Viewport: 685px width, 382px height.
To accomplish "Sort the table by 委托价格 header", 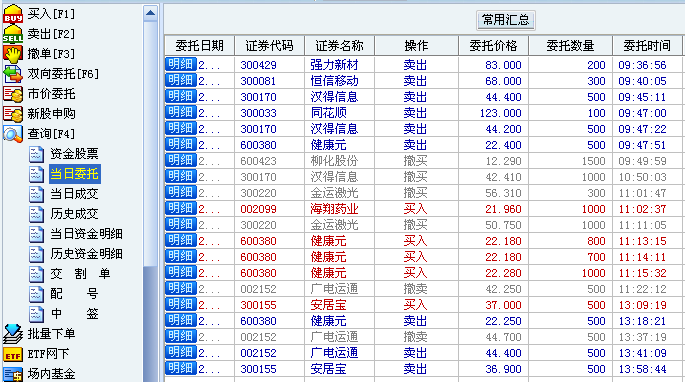I will (493, 45).
